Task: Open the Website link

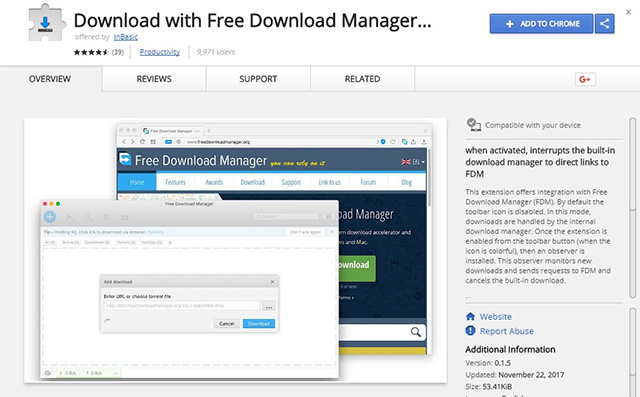Action: click(x=496, y=317)
